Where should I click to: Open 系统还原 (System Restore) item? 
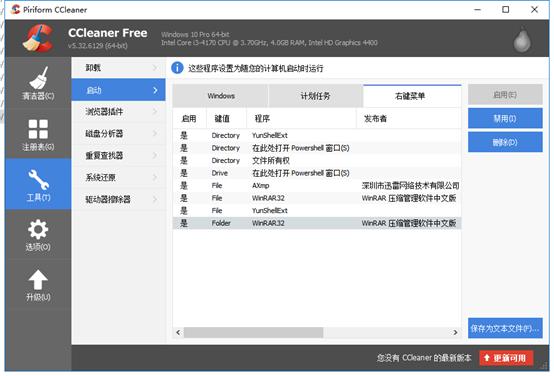coord(118,177)
